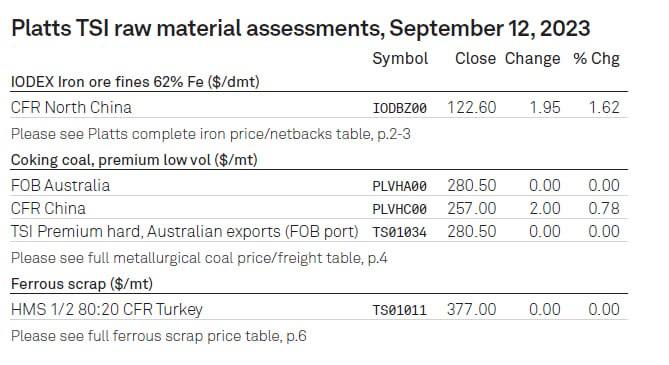669x365 pixels.
Task: Click the CFR China 257.00 close value
Action: 471,209
